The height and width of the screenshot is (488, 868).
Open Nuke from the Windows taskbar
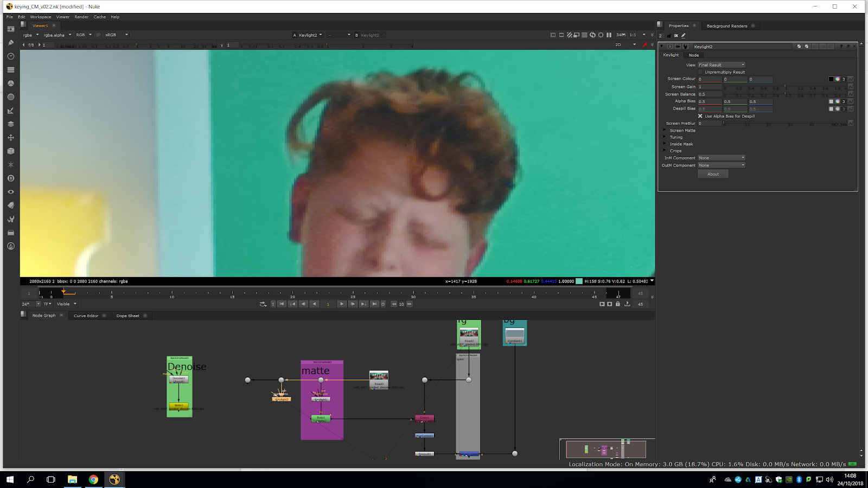(114, 479)
